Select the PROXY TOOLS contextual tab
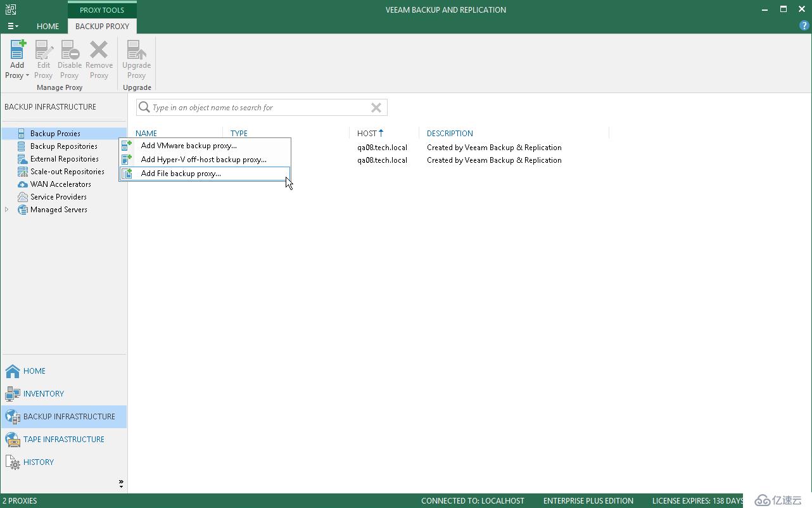812x508 pixels. [102, 10]
